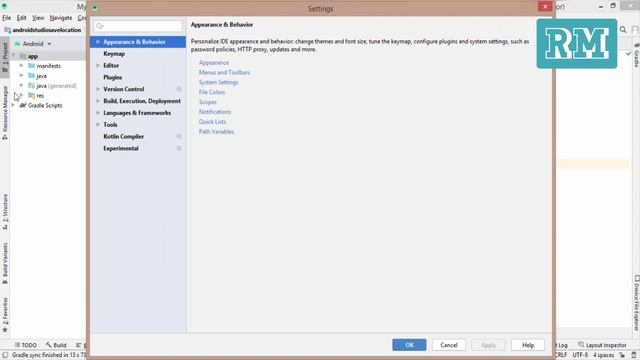Open the Navigate menu
The width and height of the screenshot is (640, 360).
click(61, 18)
